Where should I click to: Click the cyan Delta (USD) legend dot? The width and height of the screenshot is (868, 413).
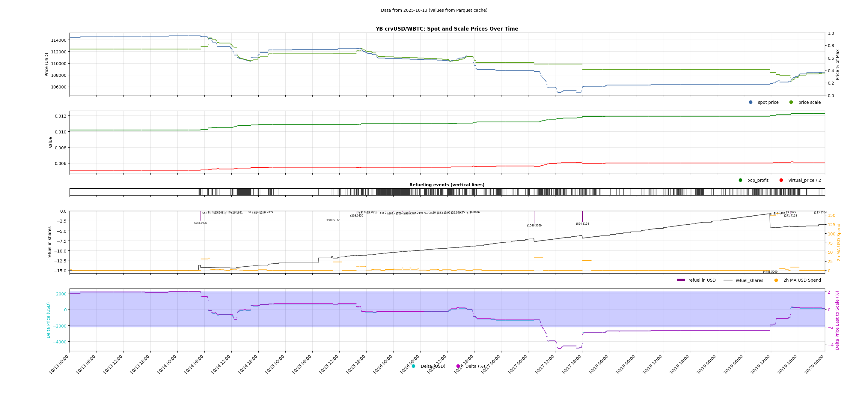(x=413, y=366)
